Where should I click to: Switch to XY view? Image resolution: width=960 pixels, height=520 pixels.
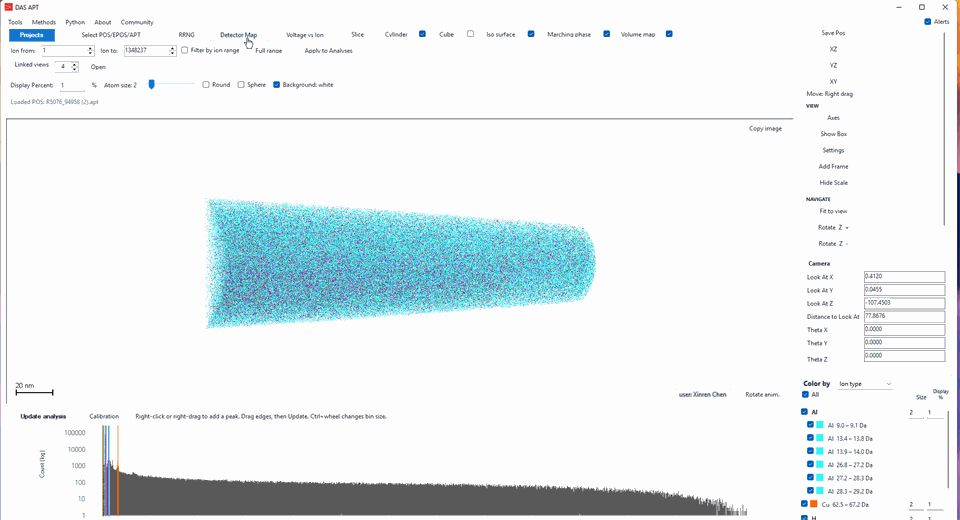tap(833, 81)
